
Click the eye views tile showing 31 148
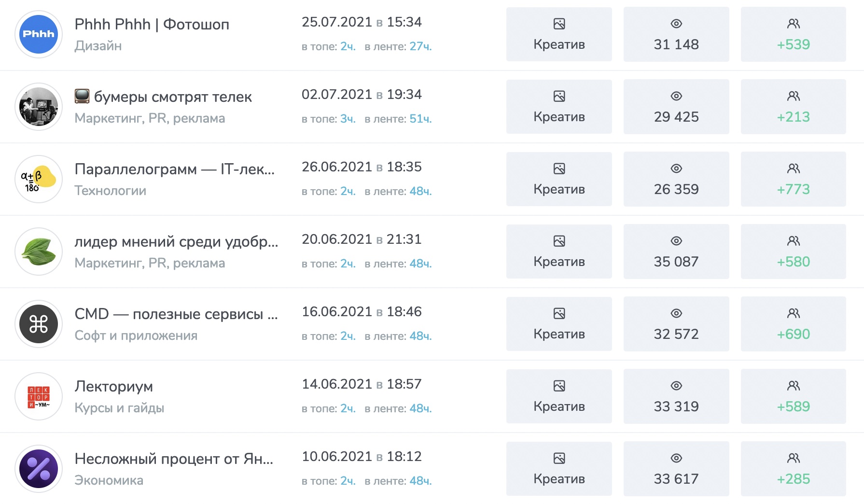click(x=676, y=34)
